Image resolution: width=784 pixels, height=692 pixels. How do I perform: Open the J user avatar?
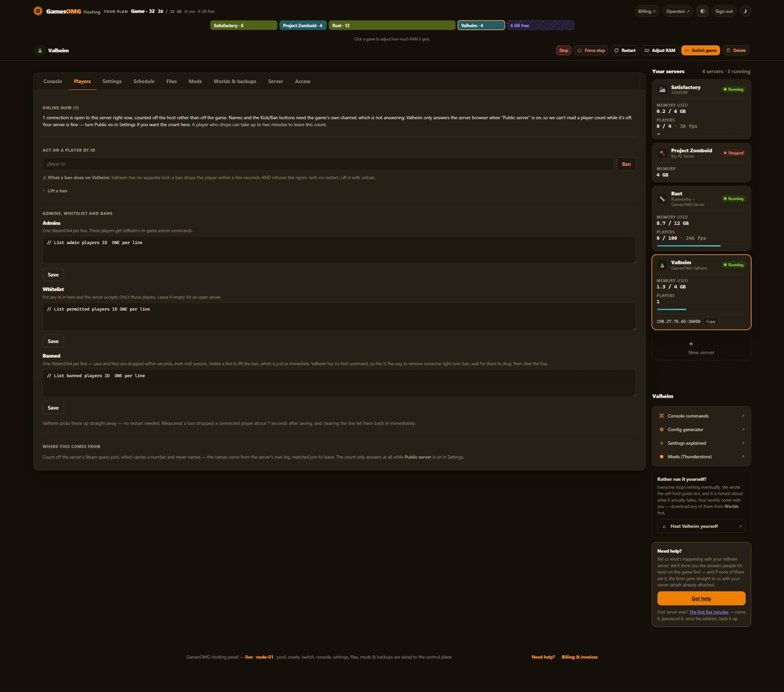(x=745, y=11)
